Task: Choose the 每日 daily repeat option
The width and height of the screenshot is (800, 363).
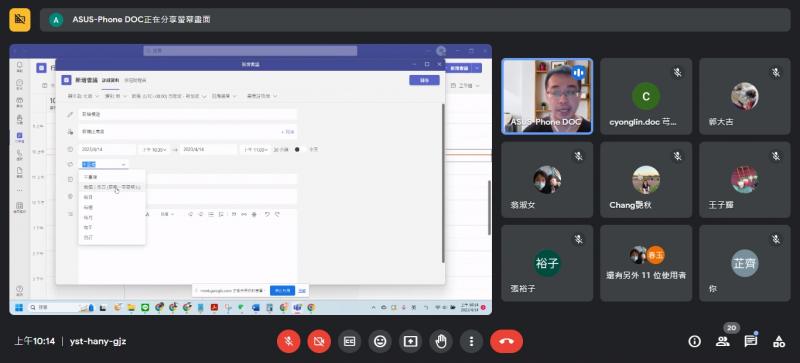Action: pyautogui.click(x=112, y=197)
